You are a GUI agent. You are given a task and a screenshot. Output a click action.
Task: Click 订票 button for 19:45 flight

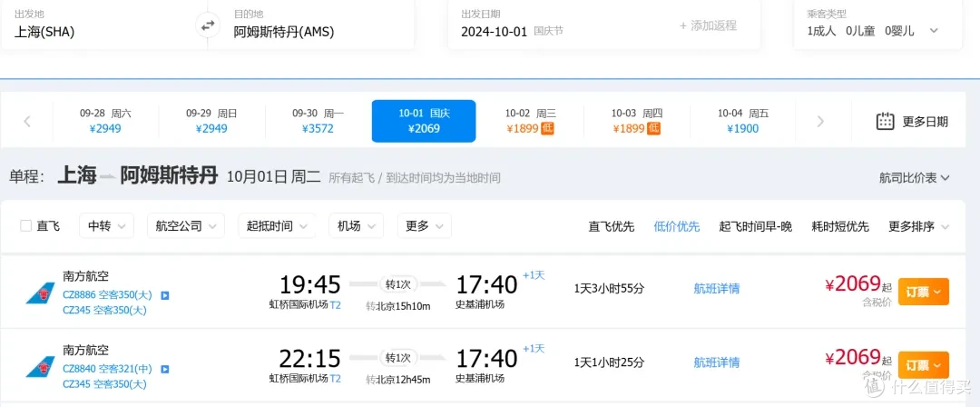923,292
